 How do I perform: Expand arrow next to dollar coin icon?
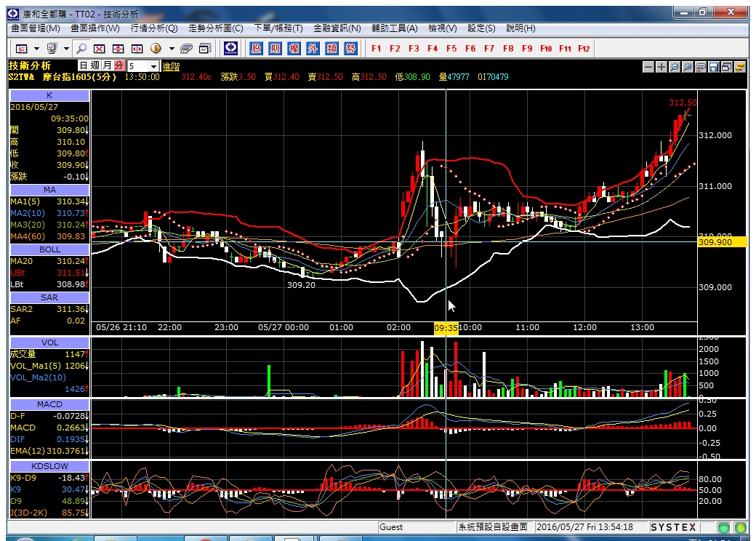[171, 49]
